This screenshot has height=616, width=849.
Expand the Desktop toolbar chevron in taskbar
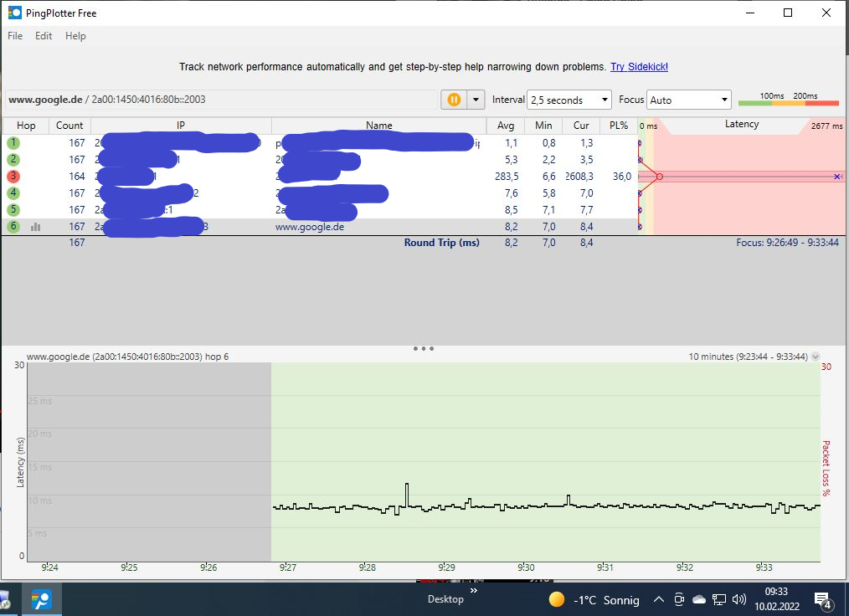[474, 590]
